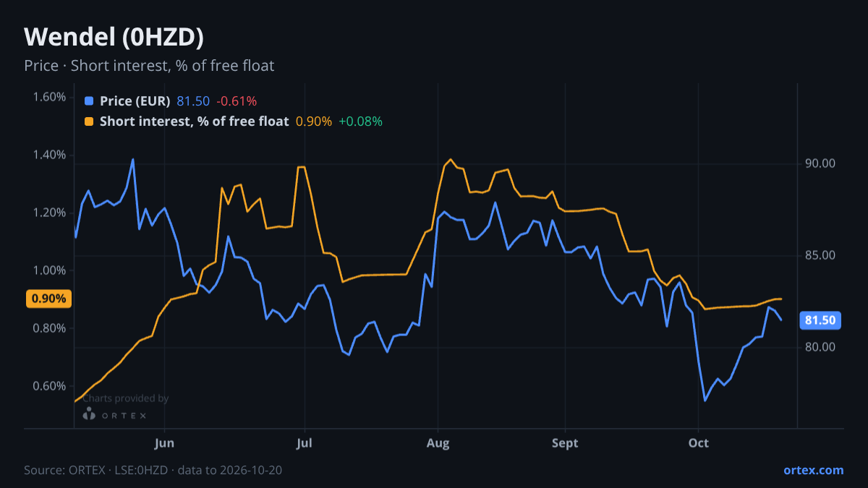Click the orange Short interest legend swatch

coord(89,121)
